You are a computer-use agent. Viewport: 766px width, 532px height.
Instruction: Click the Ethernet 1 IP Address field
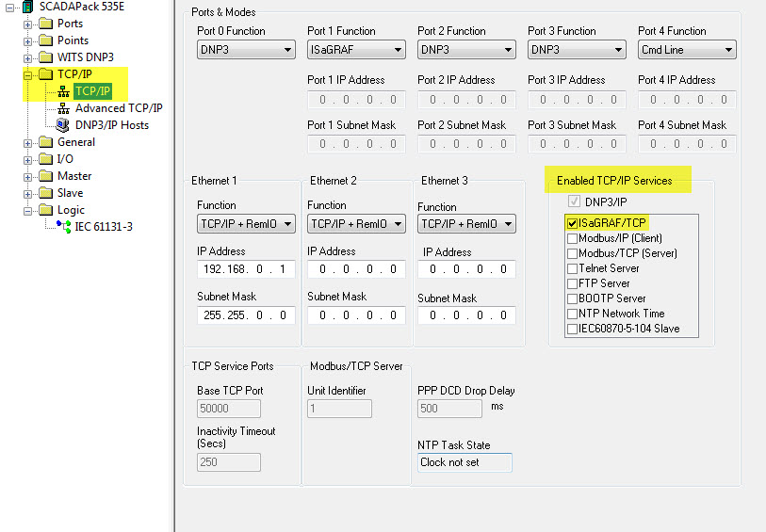coord(246,269)
